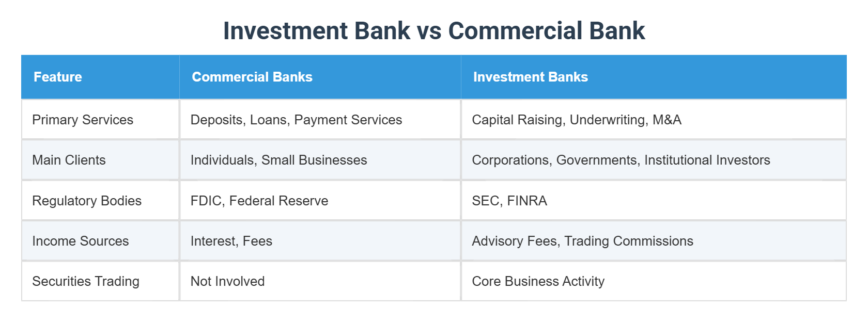Click the Corporations, Governments, Institutional Investors cell
Screen dimensions: 868x323
654,160
